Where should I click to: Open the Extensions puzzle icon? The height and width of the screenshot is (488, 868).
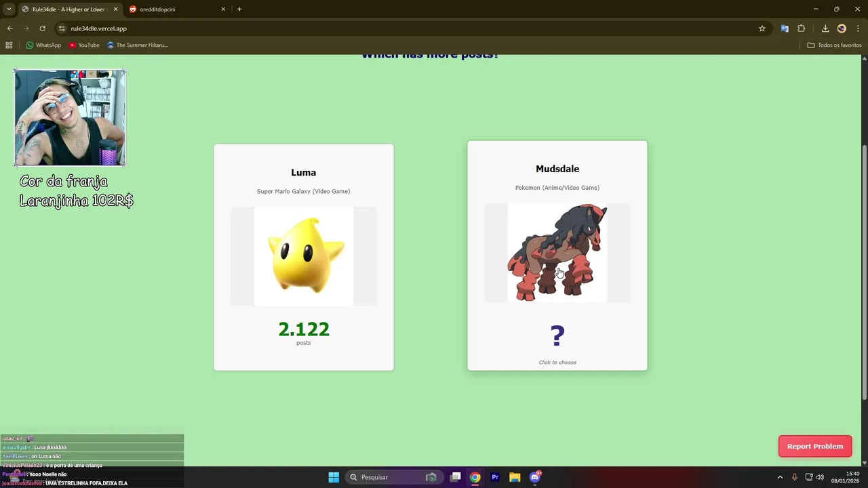coord(802,28)
